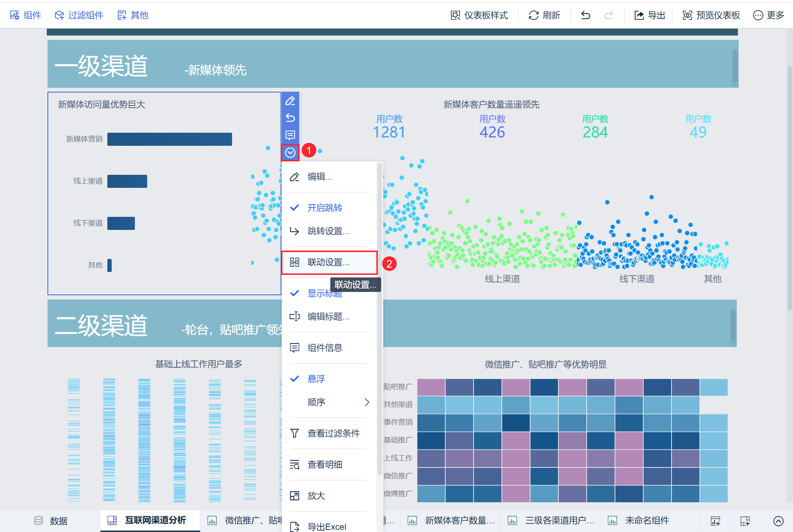The width and height of the screenshot is (793, 532).
Task: Click the 新媒体营销 bar in chart
Action: [170, 139]
